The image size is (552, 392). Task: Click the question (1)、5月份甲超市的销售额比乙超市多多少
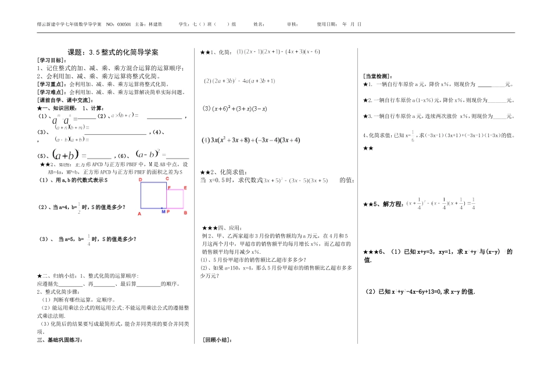pos(253,260)
